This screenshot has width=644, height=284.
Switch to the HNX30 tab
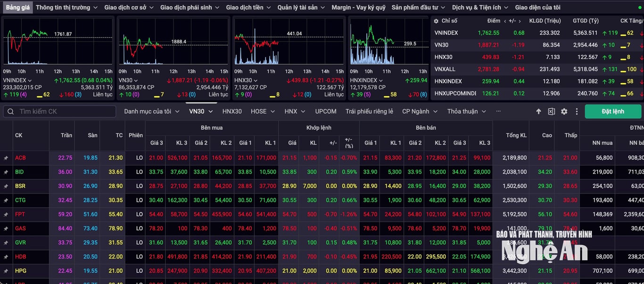point(232,111)
